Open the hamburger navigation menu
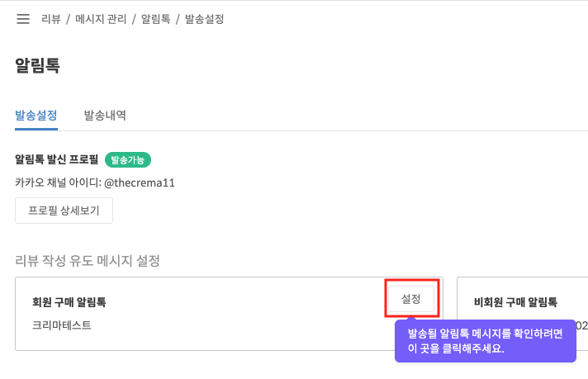The height and width of the screenshot is (379, 588). pyautogui.click(x=23, y=18)
